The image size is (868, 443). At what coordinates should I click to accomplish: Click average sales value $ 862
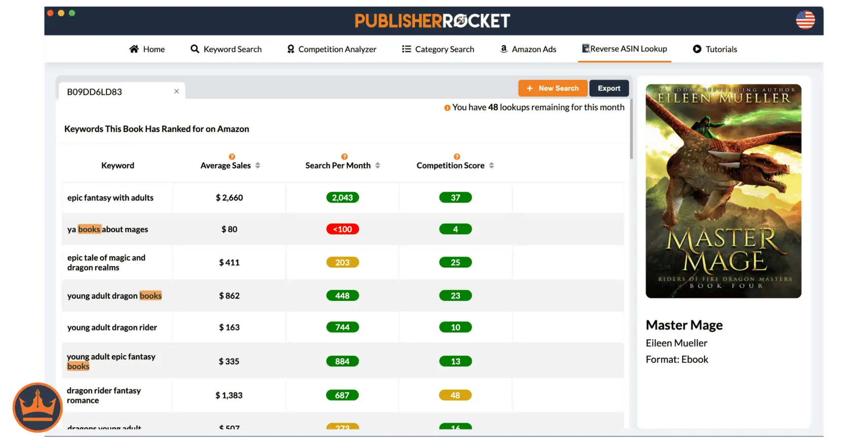229,296
